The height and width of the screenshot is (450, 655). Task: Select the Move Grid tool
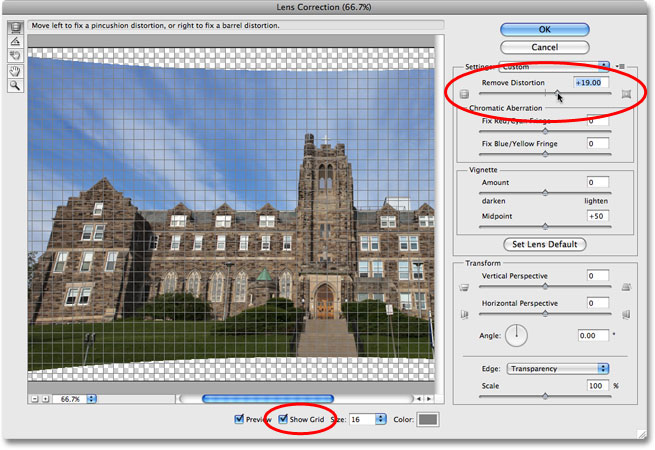[15, 56]
